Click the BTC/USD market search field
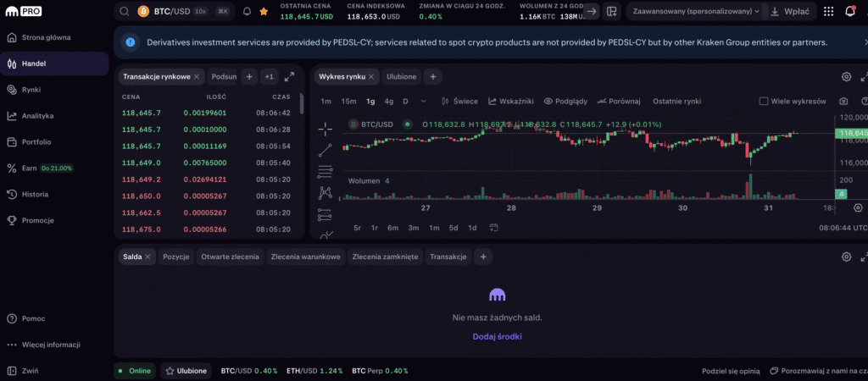The width and height of the screenshot is (868, 381). (174, 12)
